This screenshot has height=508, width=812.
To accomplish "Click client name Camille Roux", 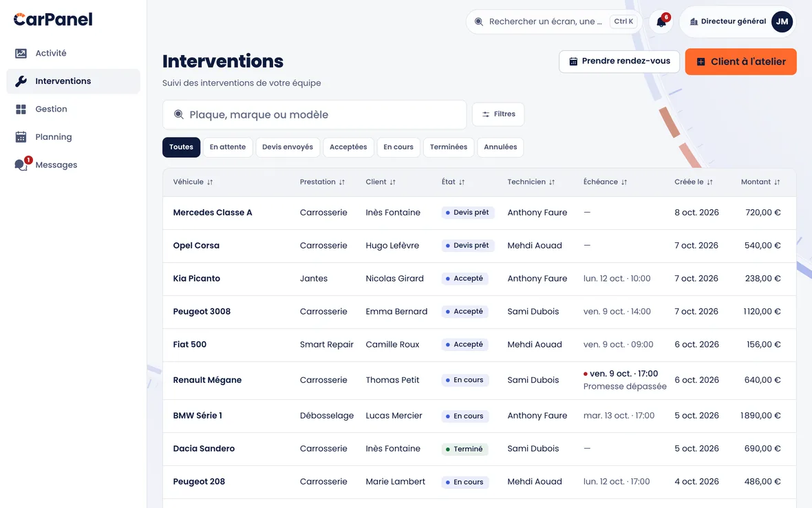I will 392,345.
